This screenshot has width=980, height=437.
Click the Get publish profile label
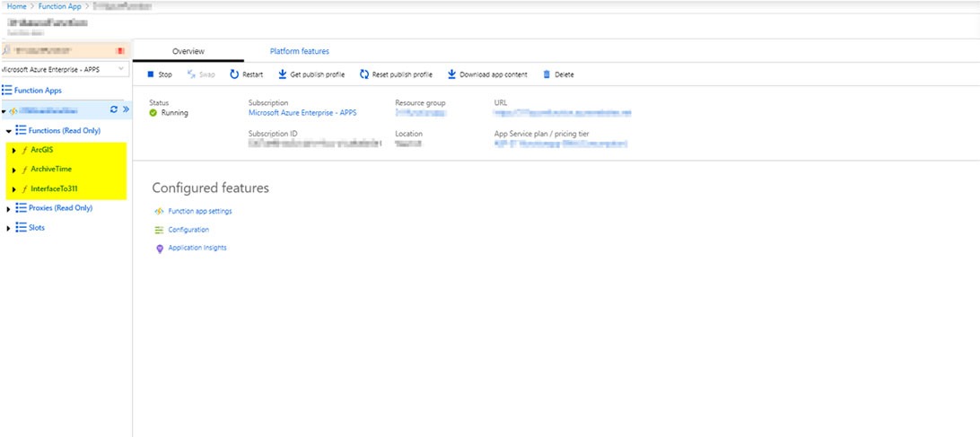click(x=318, y=74)
